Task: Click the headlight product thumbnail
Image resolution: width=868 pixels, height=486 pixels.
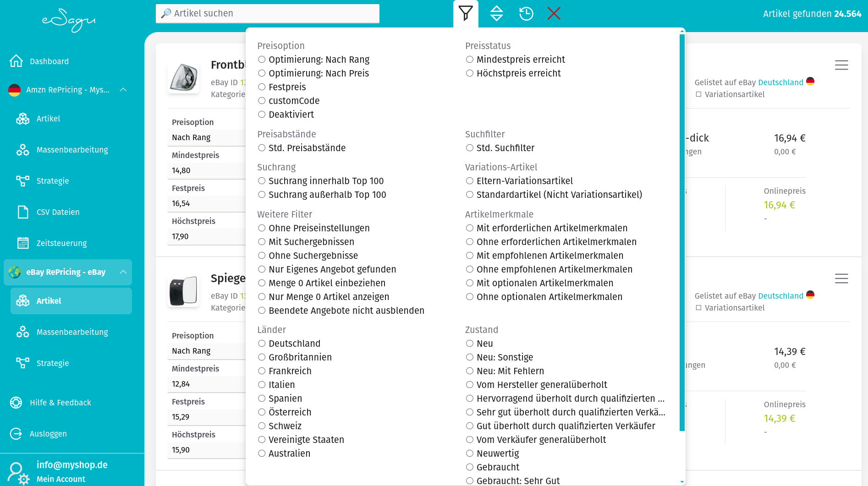Action: [183, 77]
